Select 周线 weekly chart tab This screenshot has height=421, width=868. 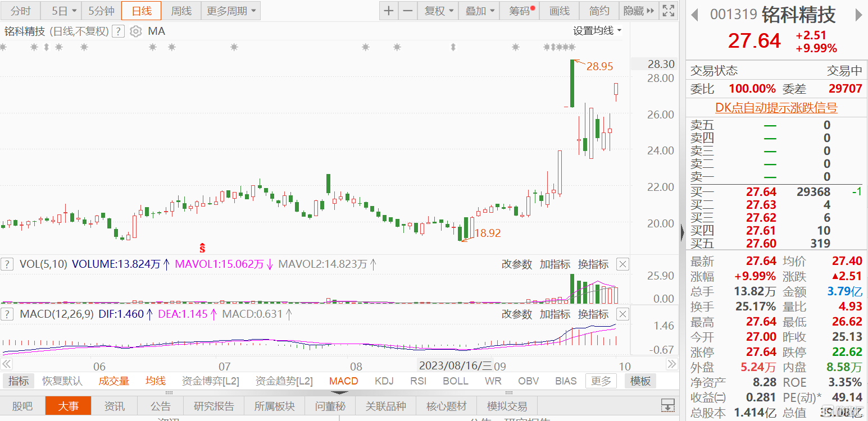pyautogui.click(x=181, y=11)
